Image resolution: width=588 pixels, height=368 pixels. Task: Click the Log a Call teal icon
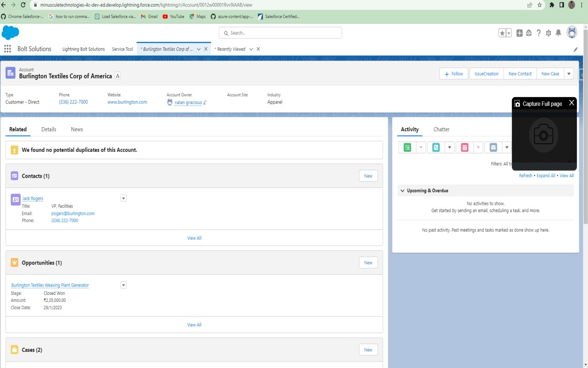point(436,147)
